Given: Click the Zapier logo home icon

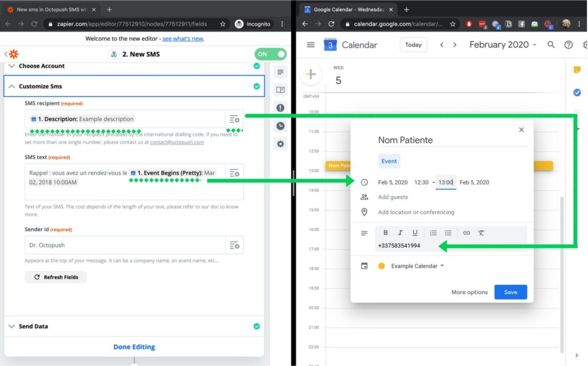Looking at the screenshot, I should click(x=14, y=54).
